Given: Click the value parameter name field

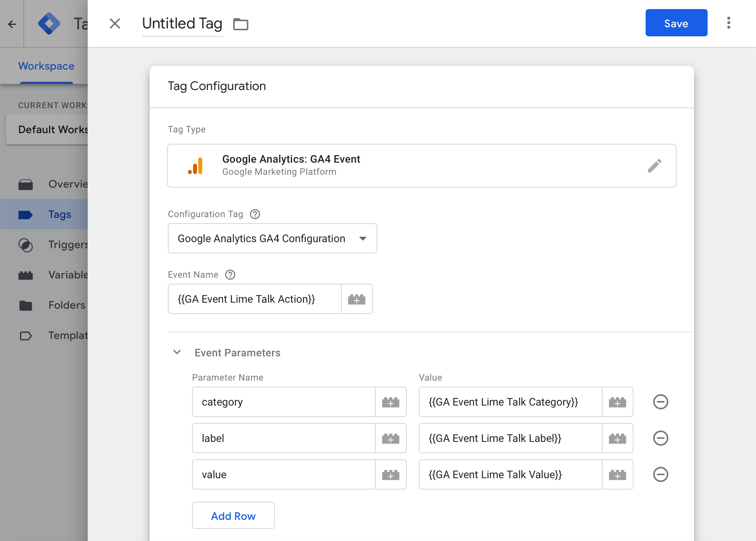Looking at the screenshot, I should [x=284, y=474].
